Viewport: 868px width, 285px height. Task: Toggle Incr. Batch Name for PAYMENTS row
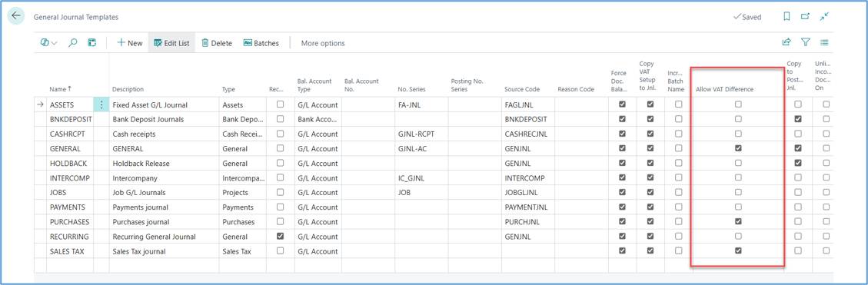(678, 207)
